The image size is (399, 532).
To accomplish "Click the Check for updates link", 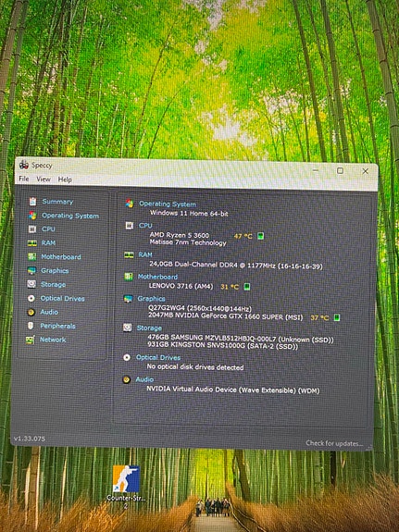I will (x=334, y=443).
